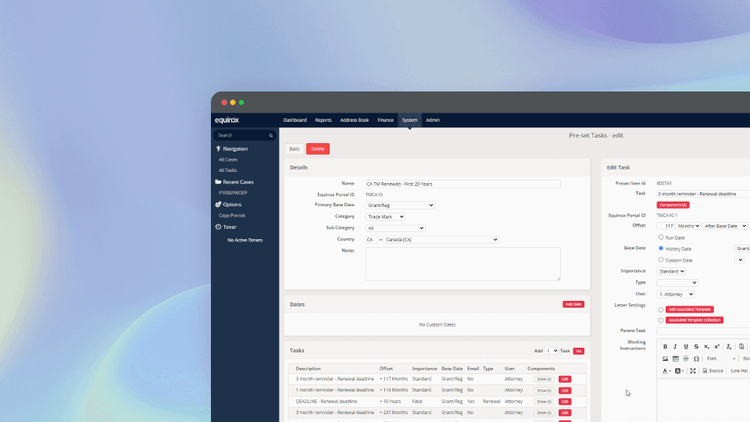
Task: Insert a table via the editor toolbar
Action: pyautogui.click(x=675, y=358)
